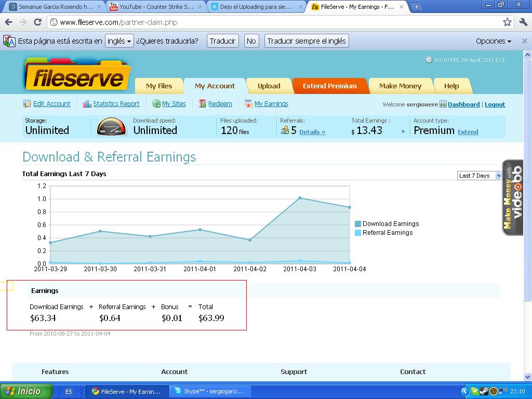The image size is (532, 399).
Task: Click the FileServe logo
Action: click(78, 75)
